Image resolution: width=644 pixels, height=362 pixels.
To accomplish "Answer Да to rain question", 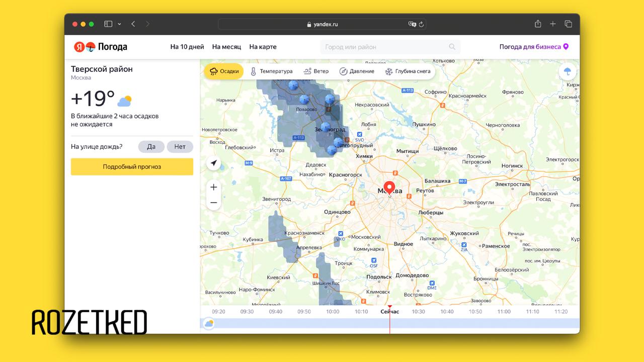I will pos(151,147).
